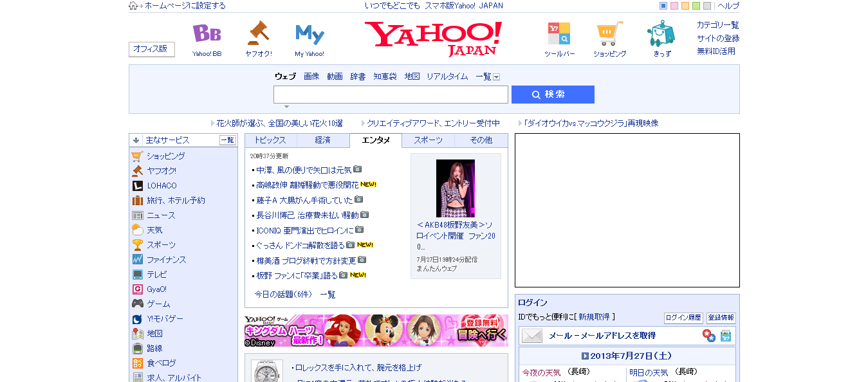The width and height of the screenshot is (868, 382).
Task: Click the 一覧 button in 主なサービス header
Action: (228, 140)
